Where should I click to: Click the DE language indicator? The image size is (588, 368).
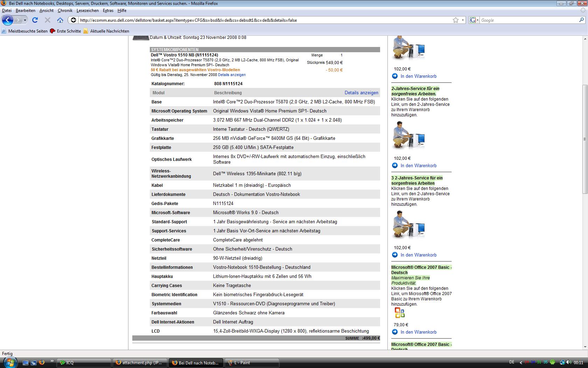pos(512,362)
